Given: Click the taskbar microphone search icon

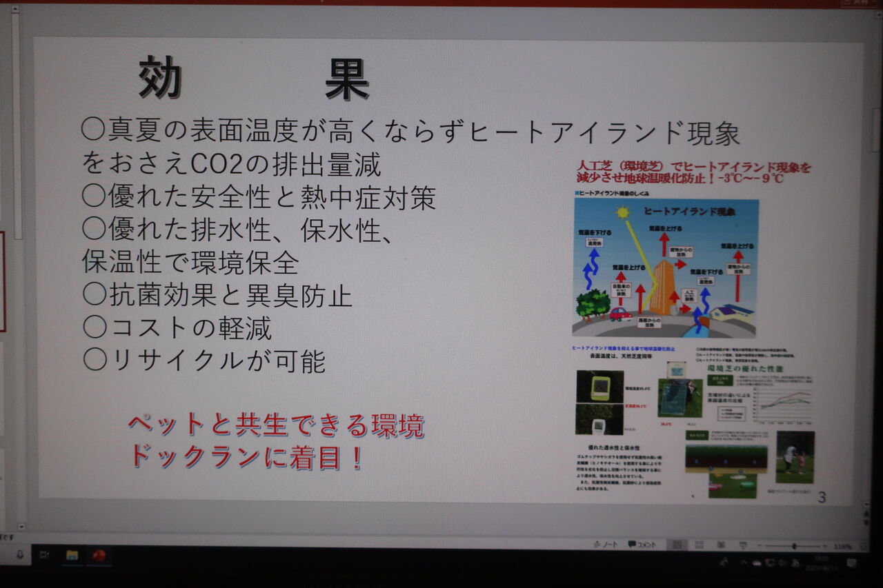Looking at the screenshot, I should [20, 555].
